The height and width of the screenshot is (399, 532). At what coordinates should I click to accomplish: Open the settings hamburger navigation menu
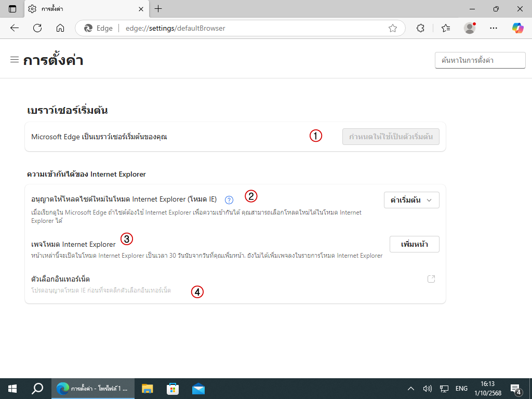click(x=15, y=60)
